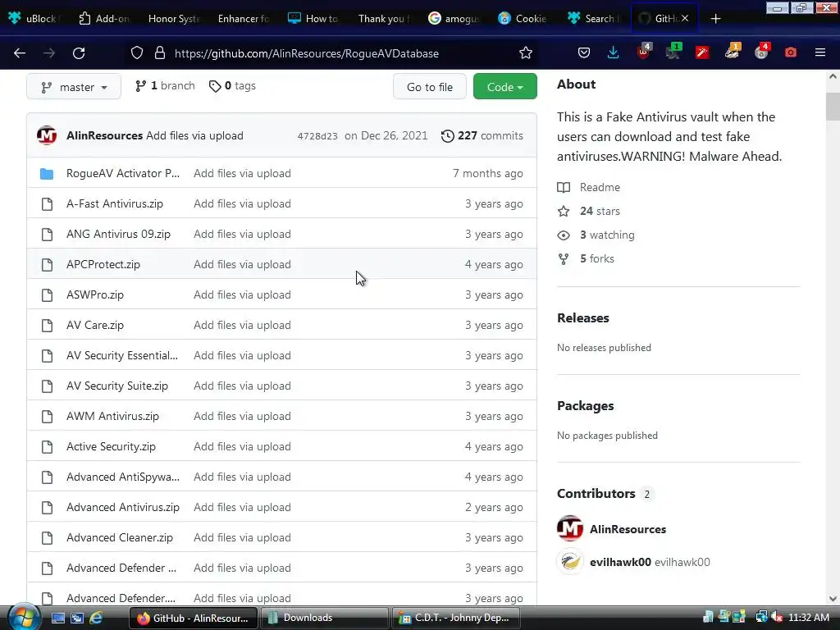Click the red camera screenshot extension

(x=790, y=52)
